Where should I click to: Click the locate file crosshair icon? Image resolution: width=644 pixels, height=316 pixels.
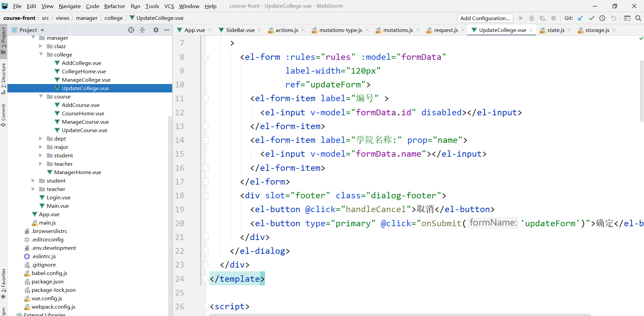point(131,30)
